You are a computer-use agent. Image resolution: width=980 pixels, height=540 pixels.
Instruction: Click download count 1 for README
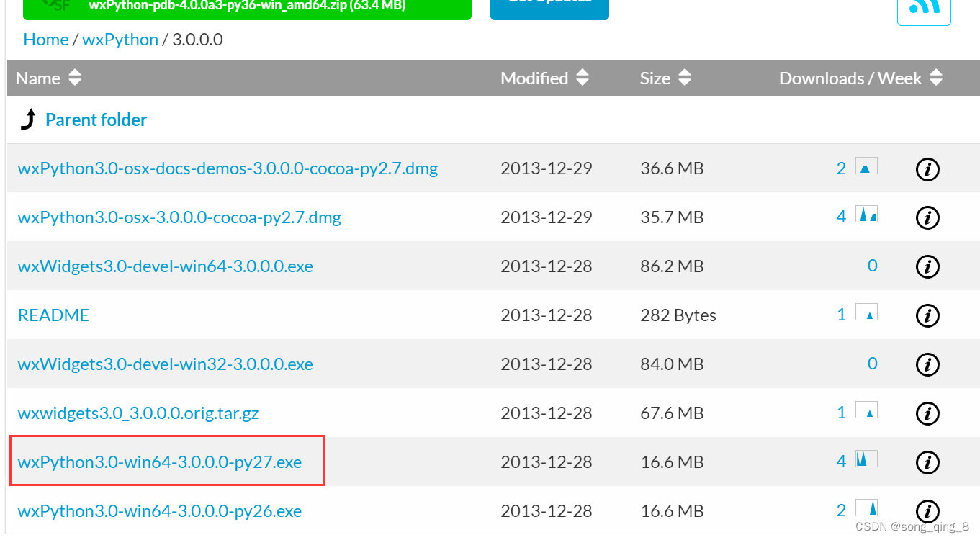click(x=841, y=315)
